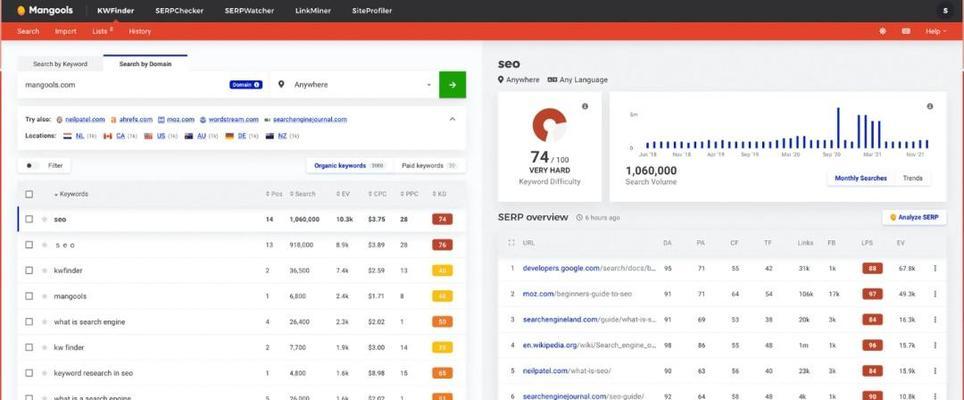Submit search with green arrow button
Image resolution: width=964 pixels, height=400 pixels.
pyautogui.click(x=452, y=85)
